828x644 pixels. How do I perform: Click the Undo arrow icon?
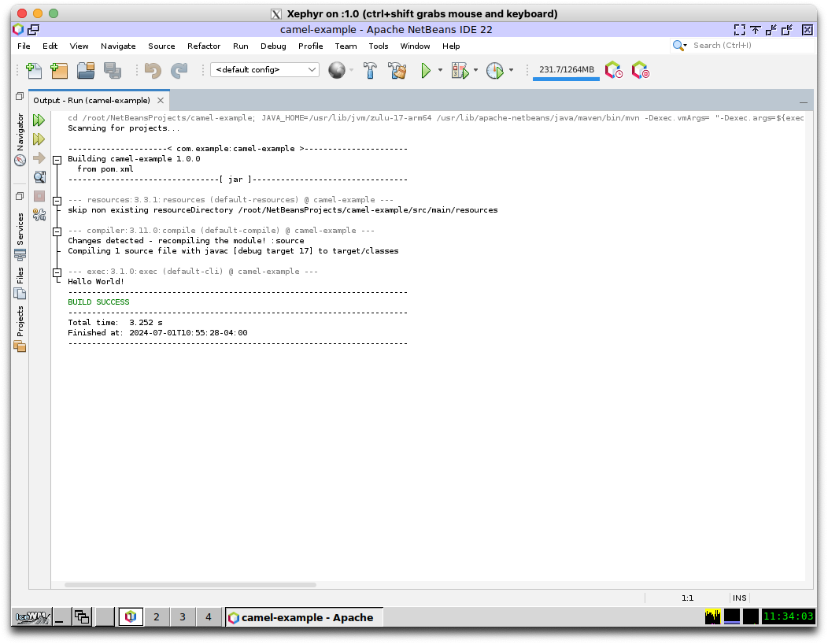pyautogui.click(x=153, y=70)
